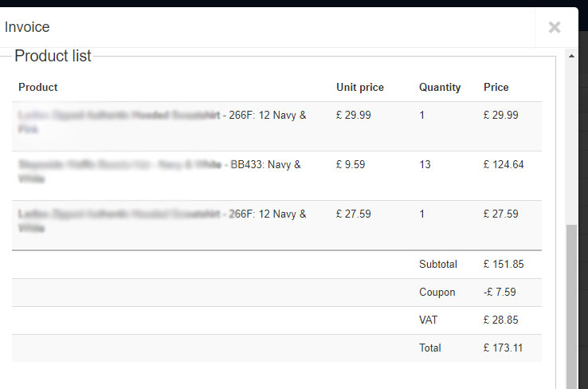Close the Invoice dialog with the X
The image size is (588, 389).
555,27
